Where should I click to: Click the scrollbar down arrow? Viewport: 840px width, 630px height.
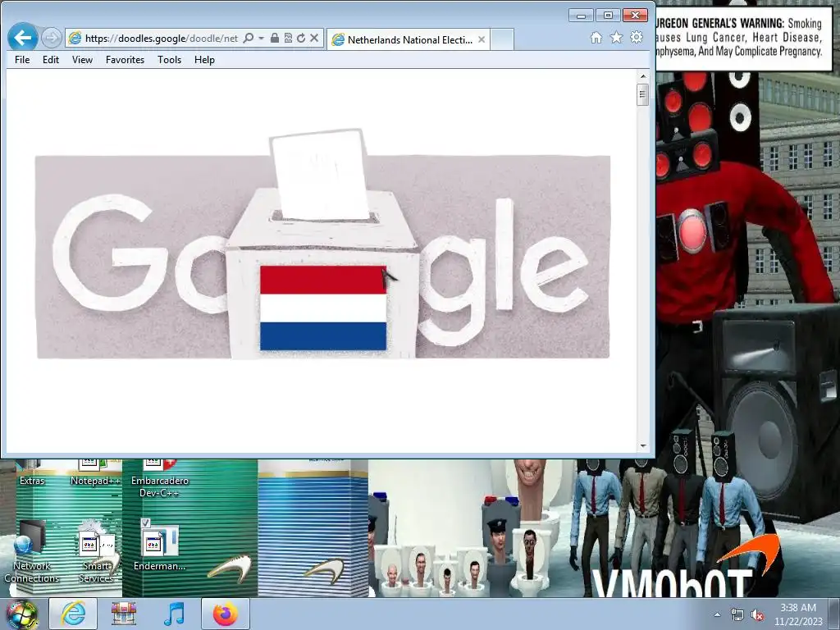point(643,445)
